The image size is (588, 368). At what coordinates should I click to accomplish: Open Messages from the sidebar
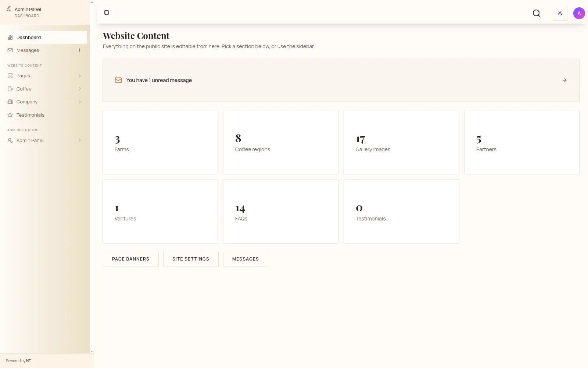[x=46, y=50]
